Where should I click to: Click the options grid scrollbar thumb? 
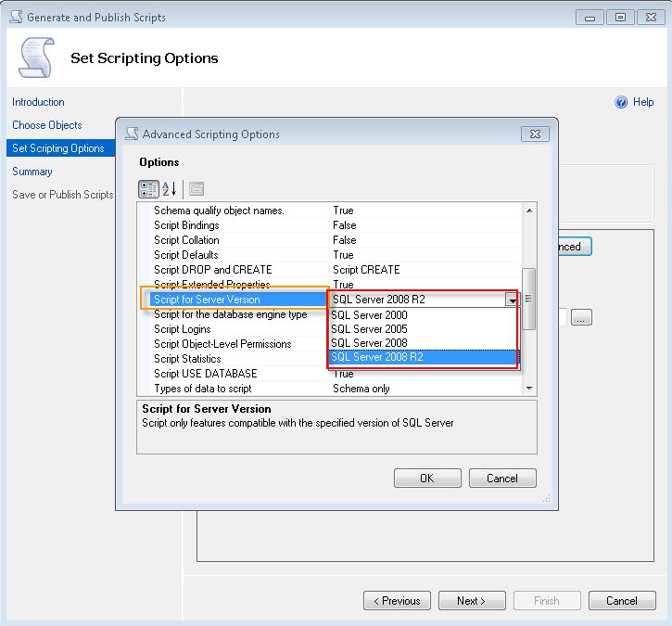click(x=529, y=299)
